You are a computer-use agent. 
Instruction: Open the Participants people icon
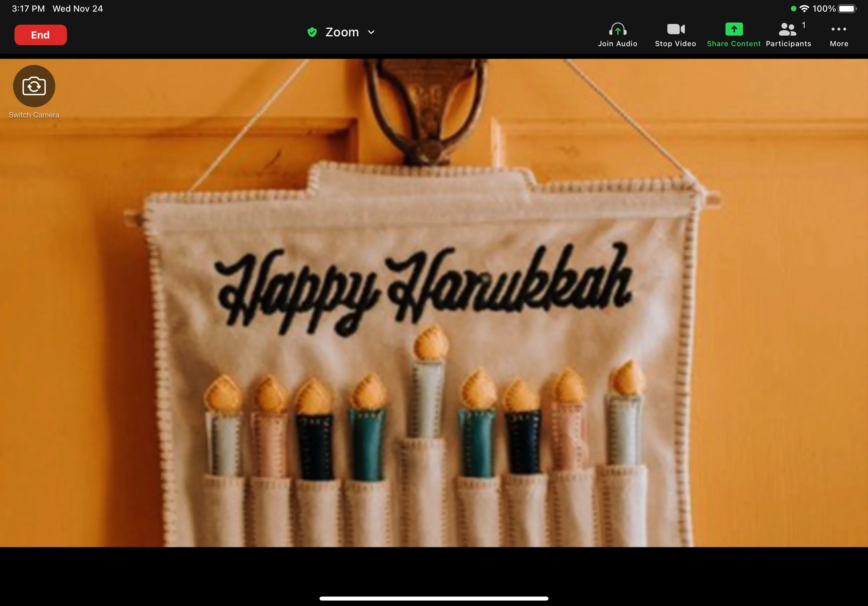[x=787, y=29]
